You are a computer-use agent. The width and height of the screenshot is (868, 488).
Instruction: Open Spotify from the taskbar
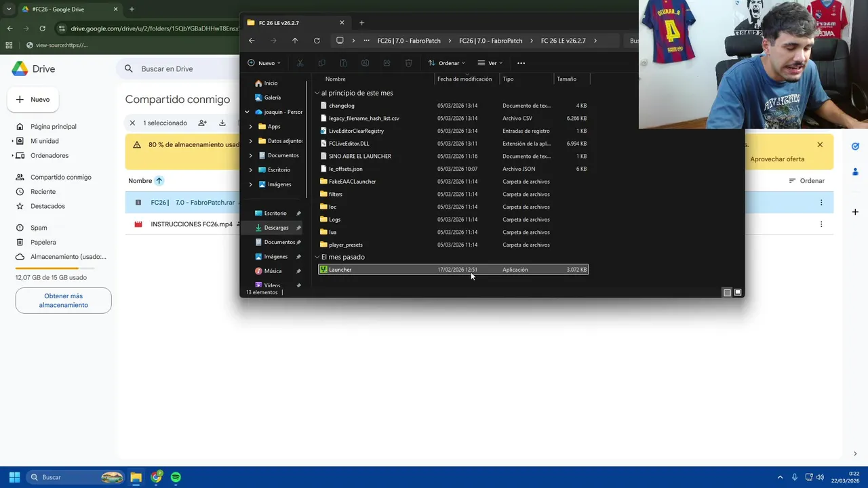point(176,477)
